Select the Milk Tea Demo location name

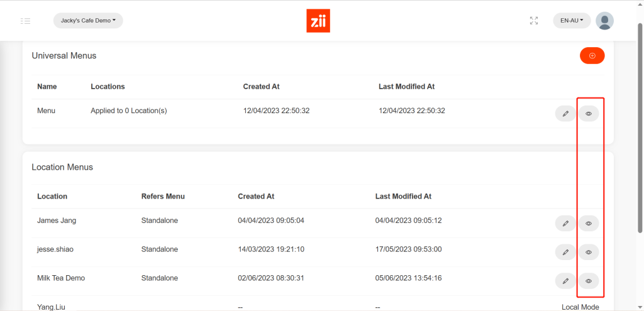pos(61,278)
